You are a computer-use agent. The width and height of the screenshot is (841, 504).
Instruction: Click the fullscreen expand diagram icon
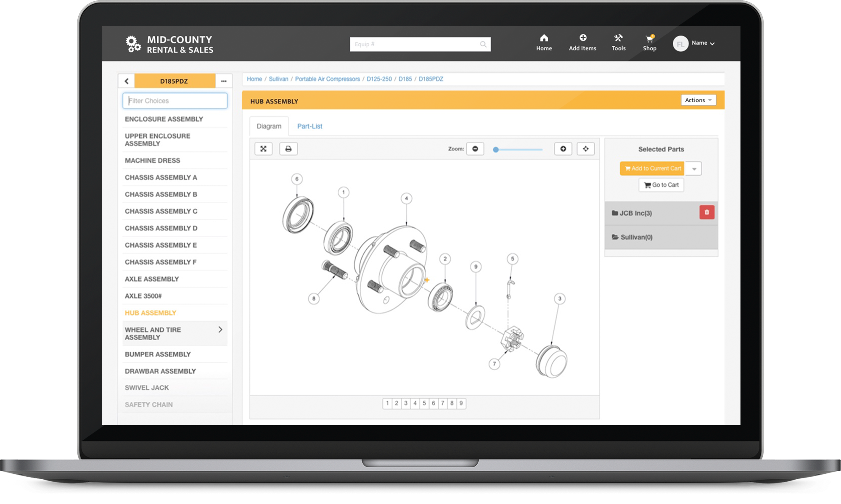point(263,149)
